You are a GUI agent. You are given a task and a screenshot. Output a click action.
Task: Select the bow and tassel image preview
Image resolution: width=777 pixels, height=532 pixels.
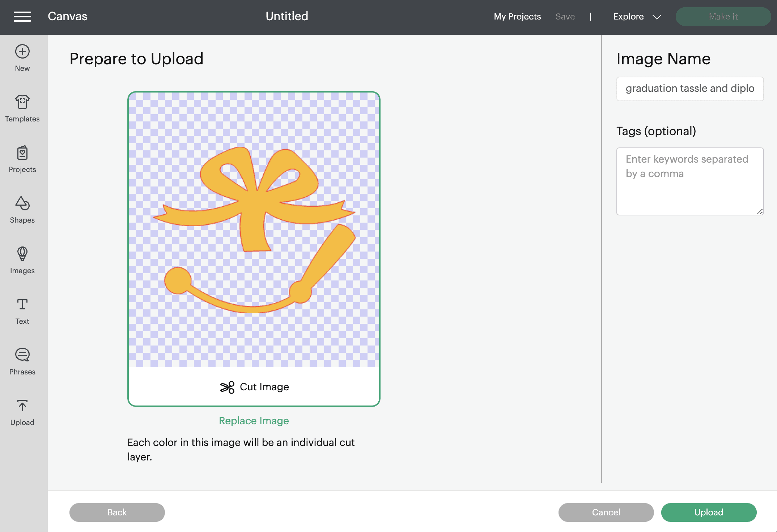point(254,230)
